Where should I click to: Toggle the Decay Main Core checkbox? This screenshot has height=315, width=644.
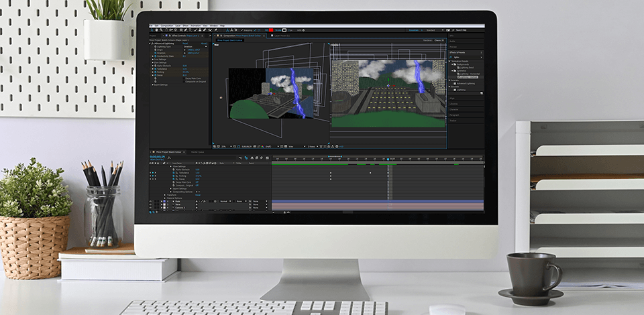(x=183, y=78)
